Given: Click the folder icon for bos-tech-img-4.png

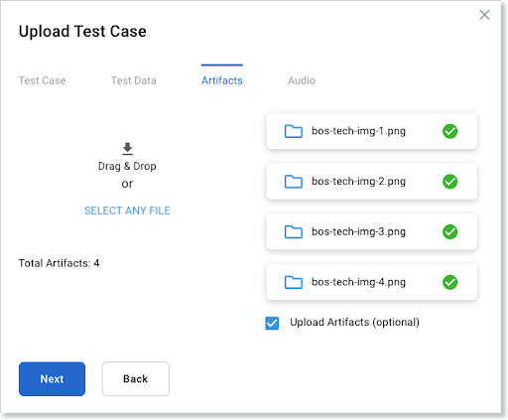Looking at the screenshot, I should [294, 282].
